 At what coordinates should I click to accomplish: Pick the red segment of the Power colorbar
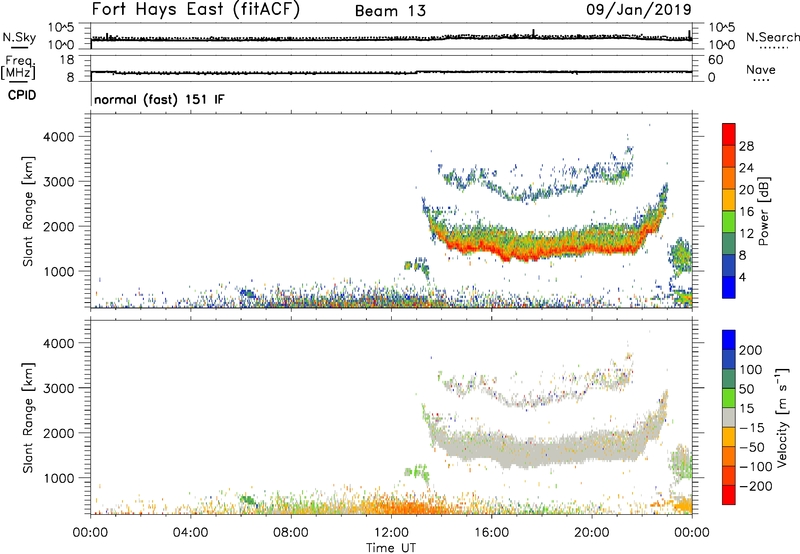[729, 134]
